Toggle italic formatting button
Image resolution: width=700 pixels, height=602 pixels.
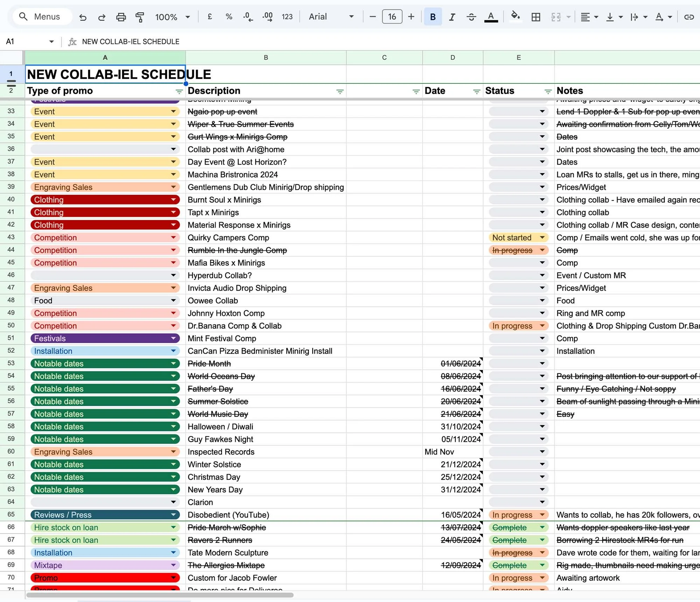coord(452,17)
